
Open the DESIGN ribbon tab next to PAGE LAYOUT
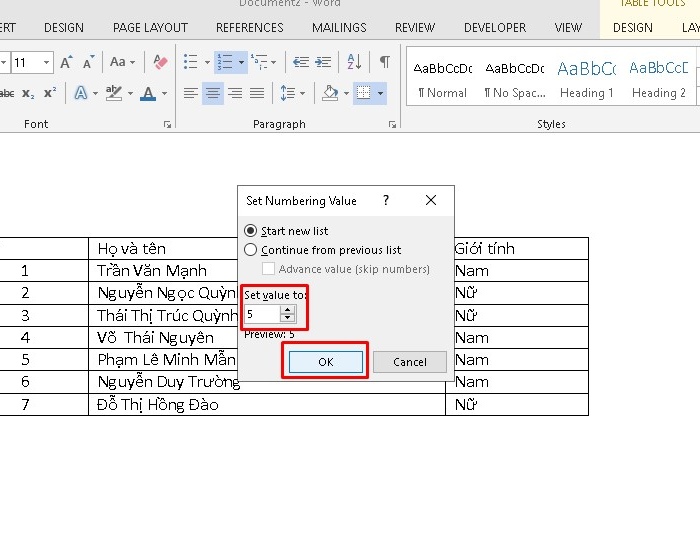(x=64, y=28)
